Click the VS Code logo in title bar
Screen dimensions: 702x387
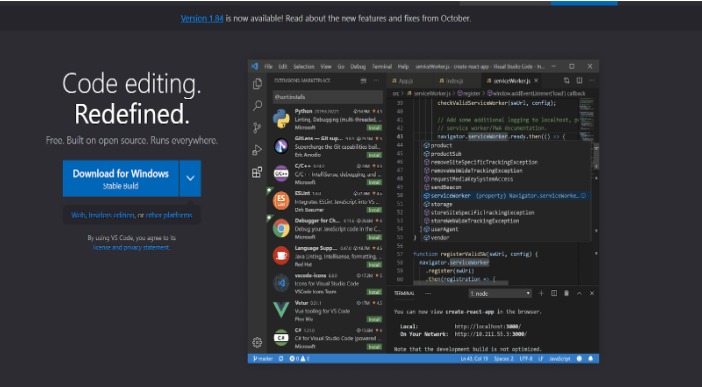[255, 66]
